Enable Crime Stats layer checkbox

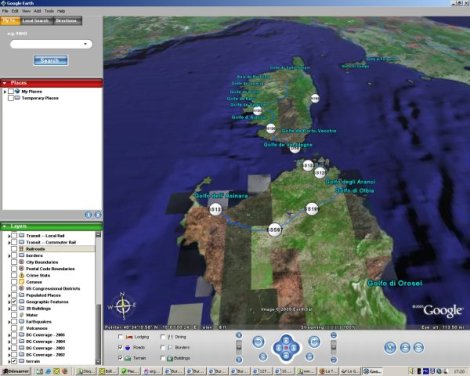click(14, 275)
